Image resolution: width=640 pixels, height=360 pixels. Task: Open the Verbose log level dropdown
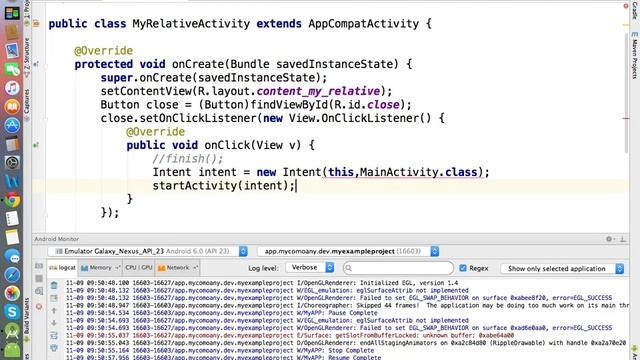[x=310, y=267]
